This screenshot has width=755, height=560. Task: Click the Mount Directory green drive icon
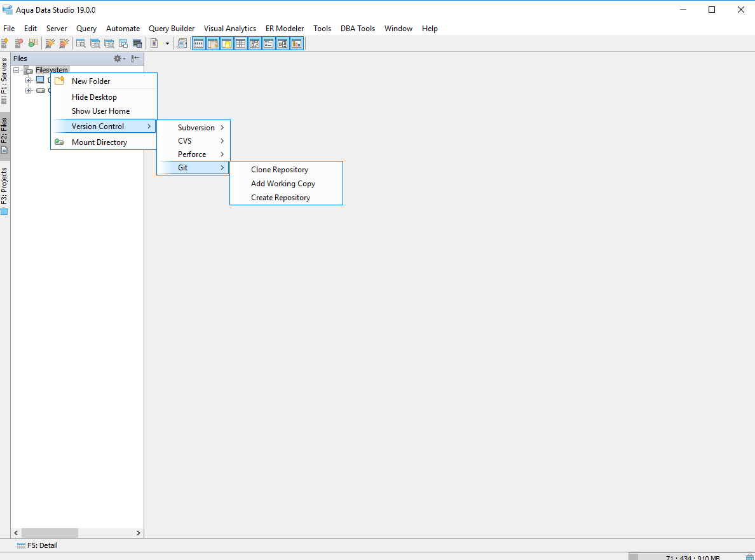coord(59,142)
